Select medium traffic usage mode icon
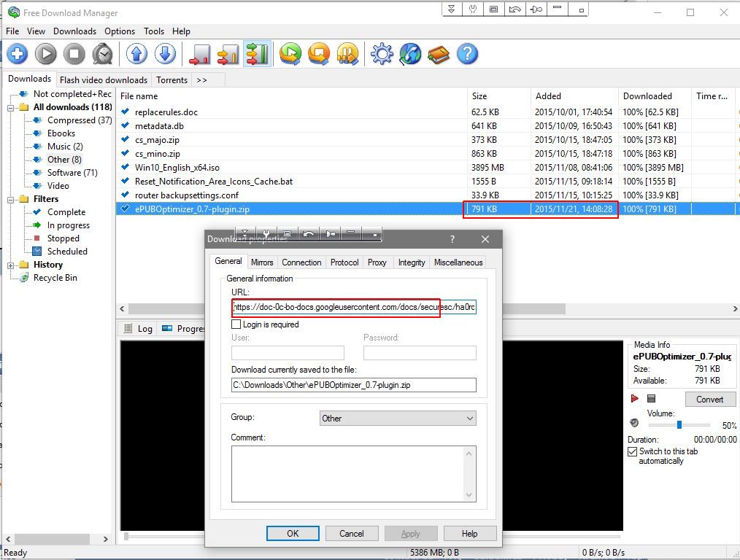Screen dimensions: 740x560 [x=228, y=54]
